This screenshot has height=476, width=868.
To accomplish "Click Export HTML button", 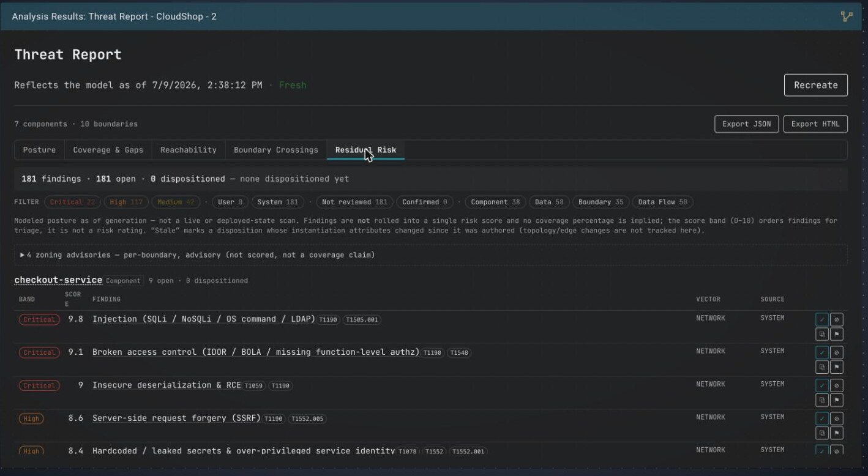I will (x=815, y=124).
